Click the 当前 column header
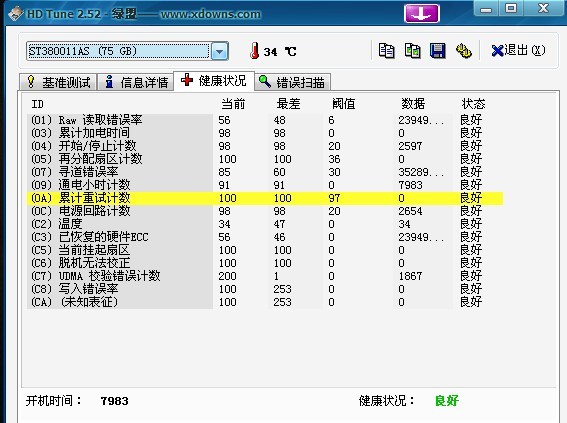The image size is (567, 423). tap(233, 104)
